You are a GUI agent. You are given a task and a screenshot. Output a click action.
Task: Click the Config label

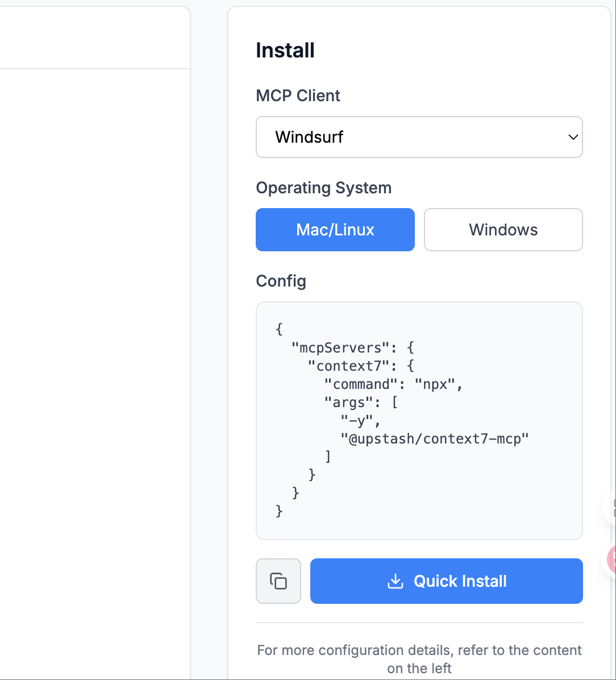click(281, 281)
